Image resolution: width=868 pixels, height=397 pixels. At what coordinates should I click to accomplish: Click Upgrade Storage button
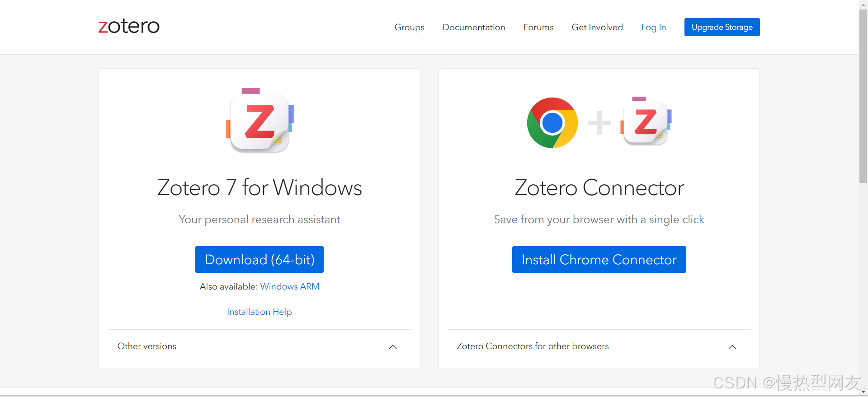tap(722, 27)
